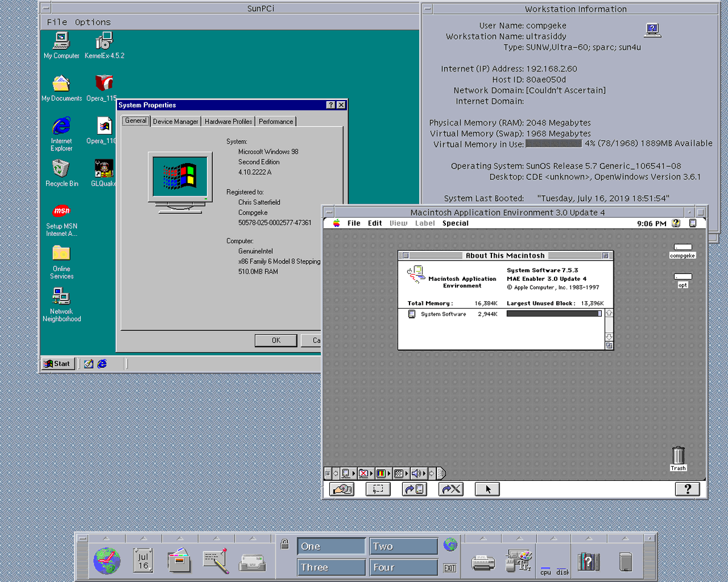The image size is (728, 582).
Task: Open SunPCi File menu
Action: click(x=57, y=22)
